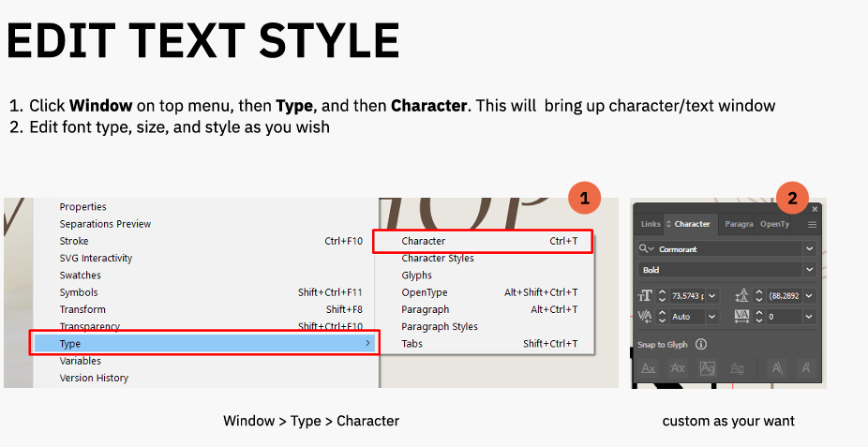
Task: Select the Character panel tab
Action: tap(692, 224)
